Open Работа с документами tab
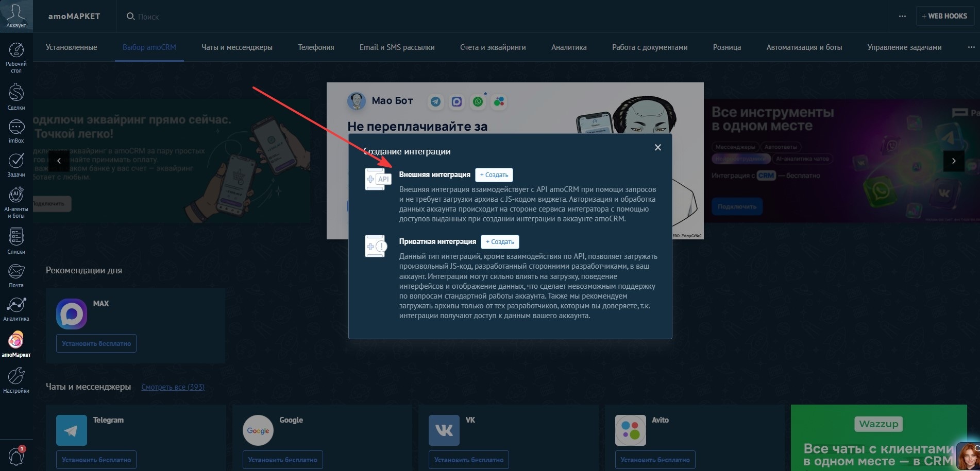 coord(650,47)
